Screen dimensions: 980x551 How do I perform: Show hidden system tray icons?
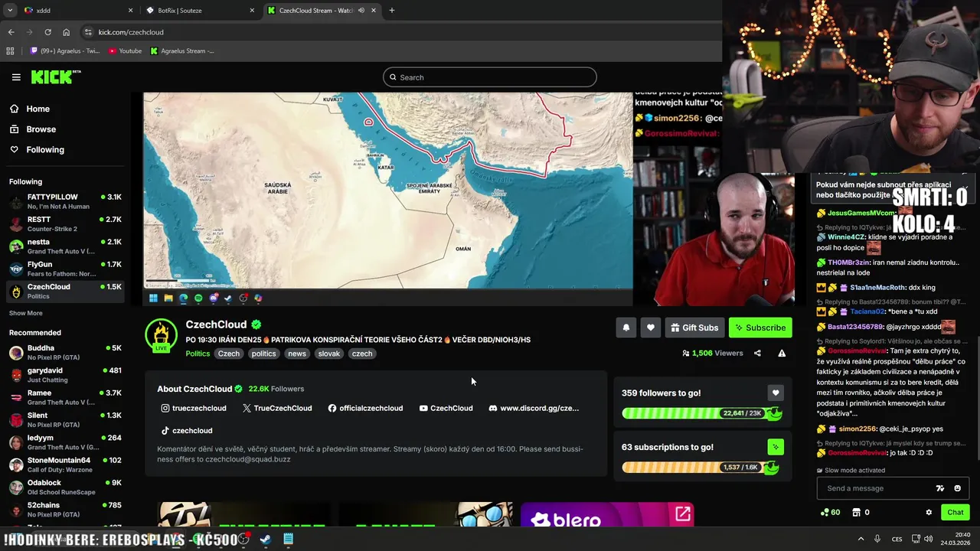[x=862, y=539]
